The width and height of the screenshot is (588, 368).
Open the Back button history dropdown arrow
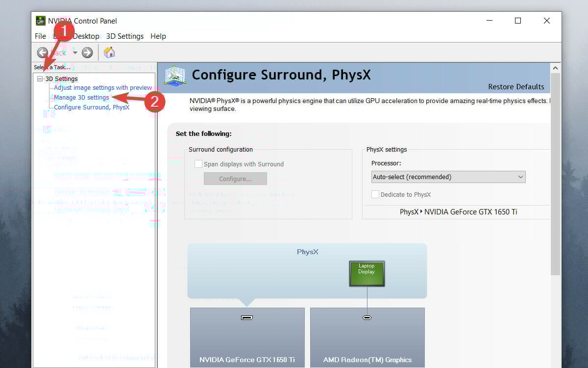tap(75, 53)
